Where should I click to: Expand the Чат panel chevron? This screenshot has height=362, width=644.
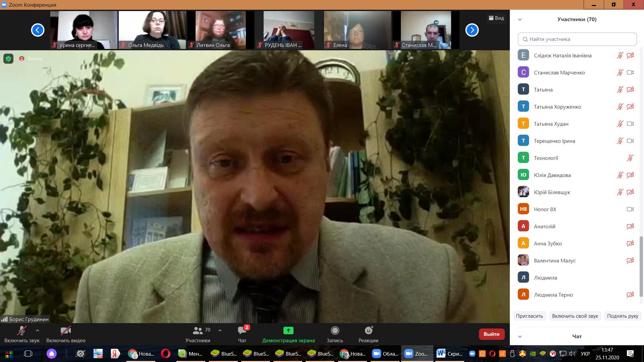pos(520,337)
